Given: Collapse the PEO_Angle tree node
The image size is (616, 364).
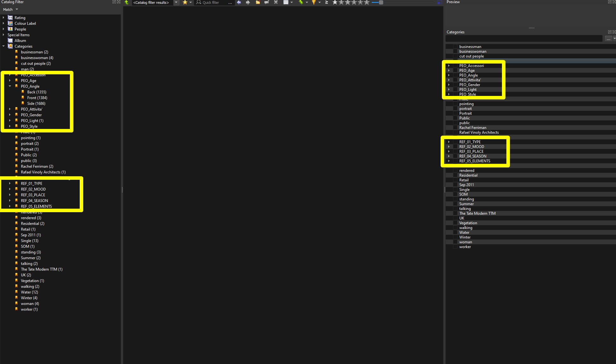Looking at the screenshot, I should coord(10,86).
